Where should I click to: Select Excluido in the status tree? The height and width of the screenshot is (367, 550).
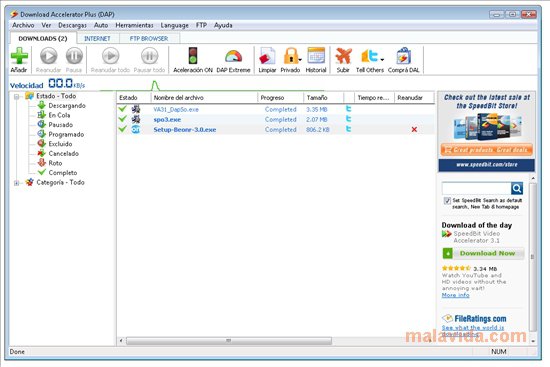60,144
